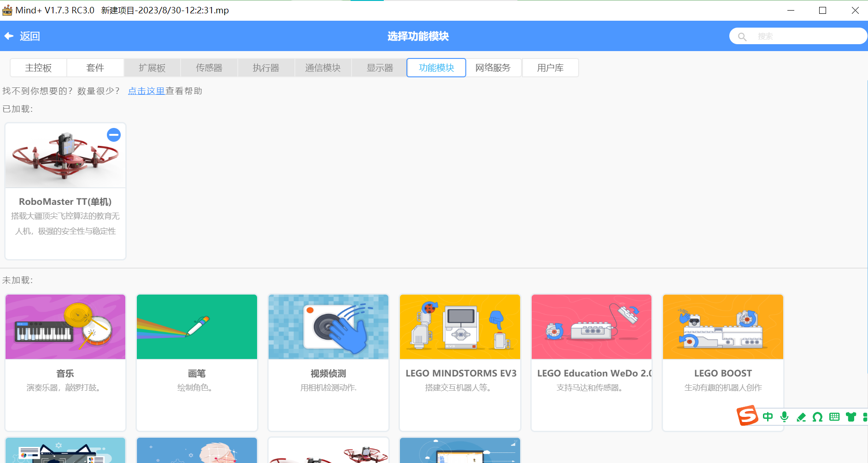Click the LEGO Education WeDo title text

point(594,373)
